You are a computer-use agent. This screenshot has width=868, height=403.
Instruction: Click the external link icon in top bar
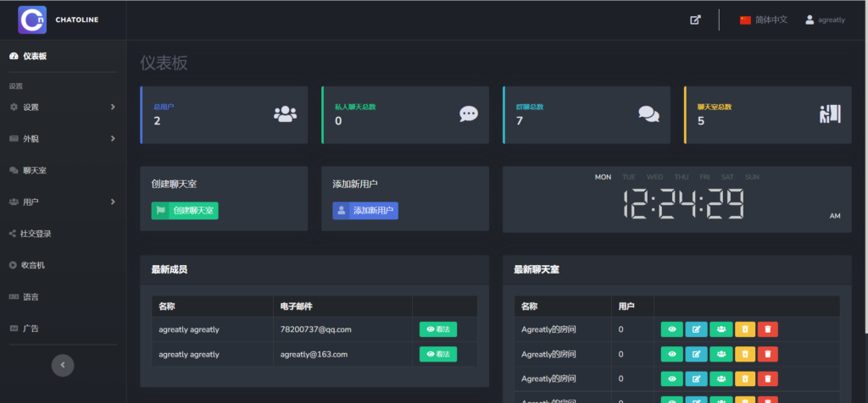(695, 19)
